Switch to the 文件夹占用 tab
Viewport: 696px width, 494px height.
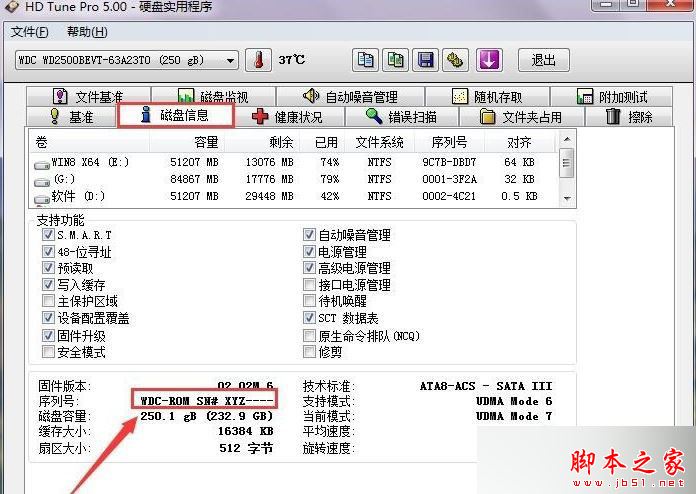click(521, 117)
